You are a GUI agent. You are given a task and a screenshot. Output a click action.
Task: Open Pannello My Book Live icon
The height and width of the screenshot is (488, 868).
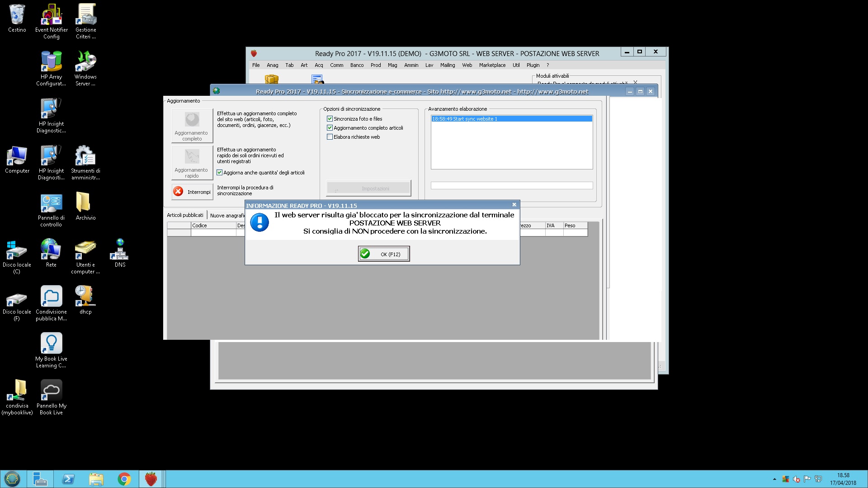click(x=51, y=398)
